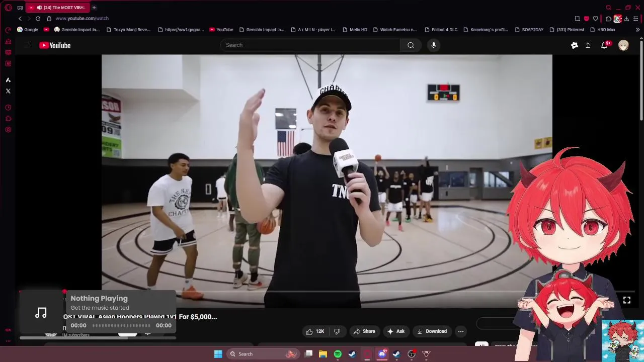Open the YouTube account avatar menu
This screenshot has height=362, width=644.
click(623, 45)
